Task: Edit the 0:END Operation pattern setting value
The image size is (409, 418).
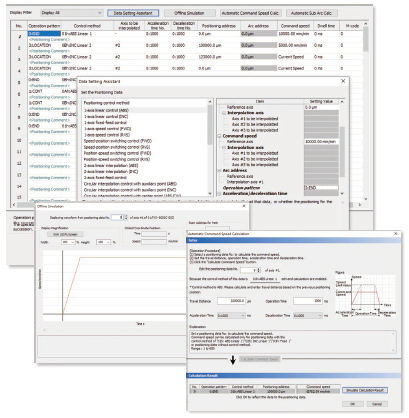Action: click(x=321, y=188)
